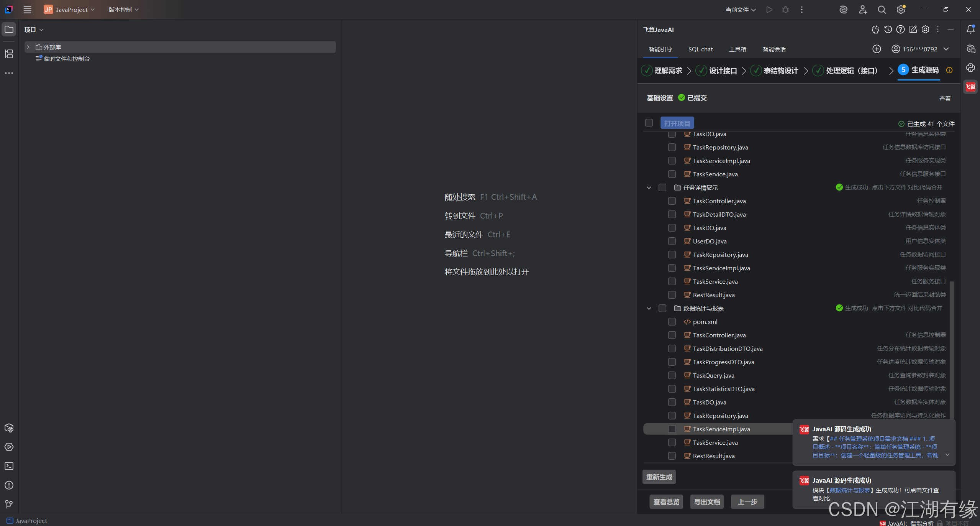The image size is (980, 526).
Task: Open JavaAI panel settings hexagon icon
Action: click(926, 30)
